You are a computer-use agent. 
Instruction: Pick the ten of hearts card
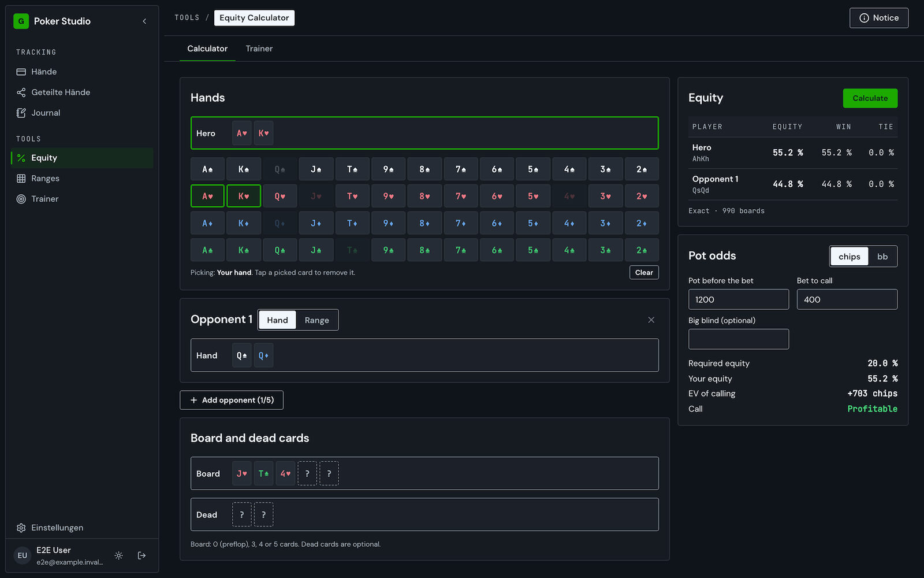[x=352, y=197]
